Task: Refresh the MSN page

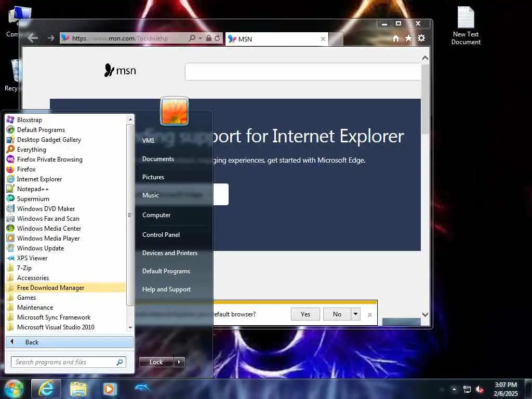Action: click(218, 38)
